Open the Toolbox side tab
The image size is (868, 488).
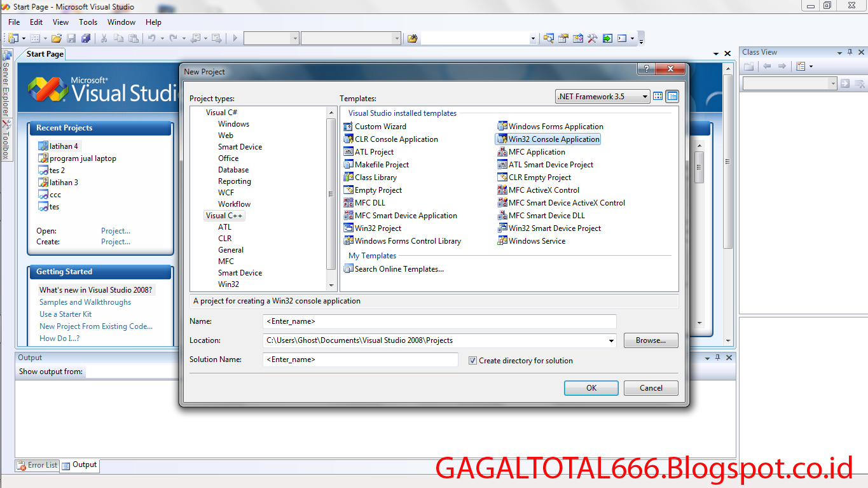6,139
